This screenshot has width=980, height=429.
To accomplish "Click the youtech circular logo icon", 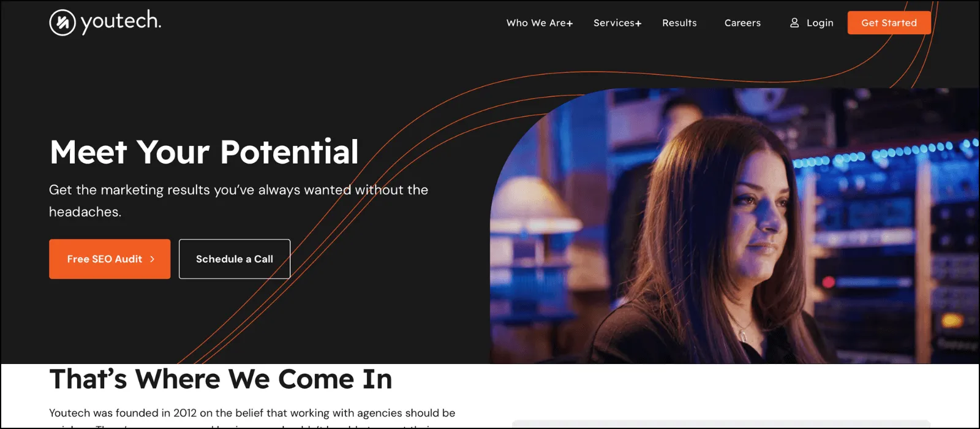I will click(62, 23).
